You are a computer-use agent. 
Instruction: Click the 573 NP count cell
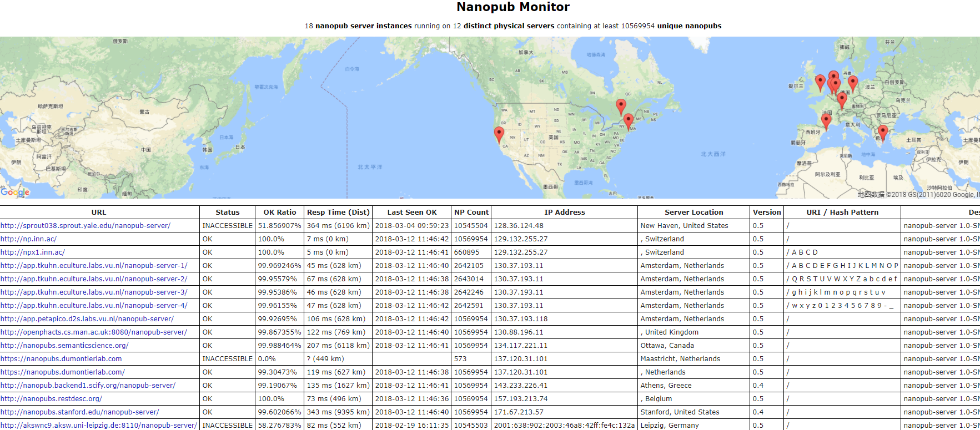coord(471,359)
